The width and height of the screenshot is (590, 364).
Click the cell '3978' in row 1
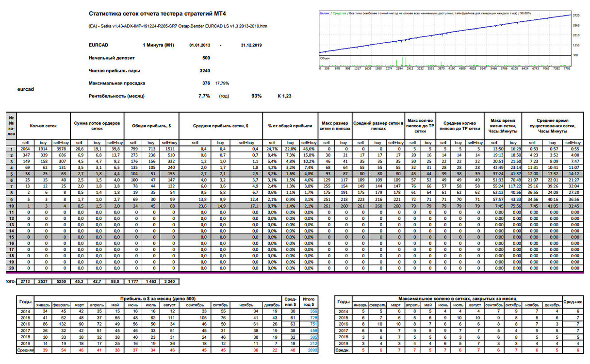coord(61,149)
